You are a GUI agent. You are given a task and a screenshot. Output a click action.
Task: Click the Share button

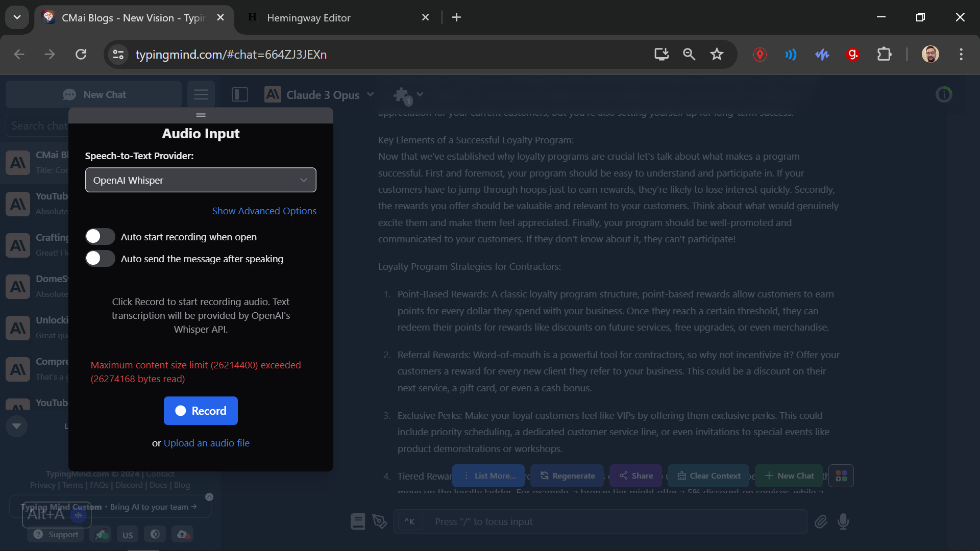(x=636, y=475)
